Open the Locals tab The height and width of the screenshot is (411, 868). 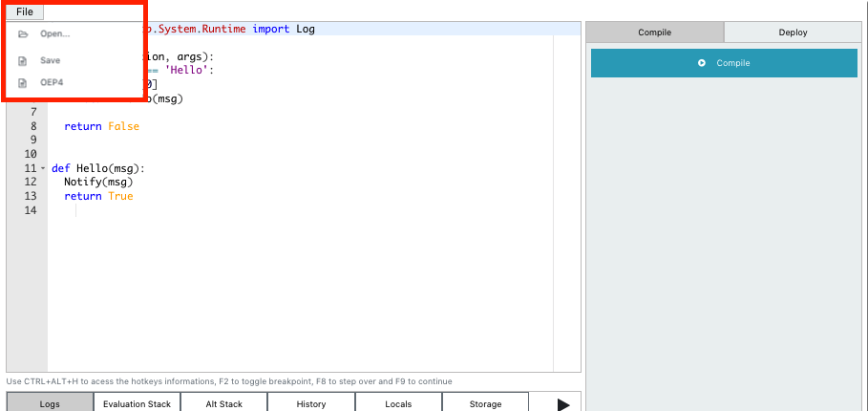(398, 403)
